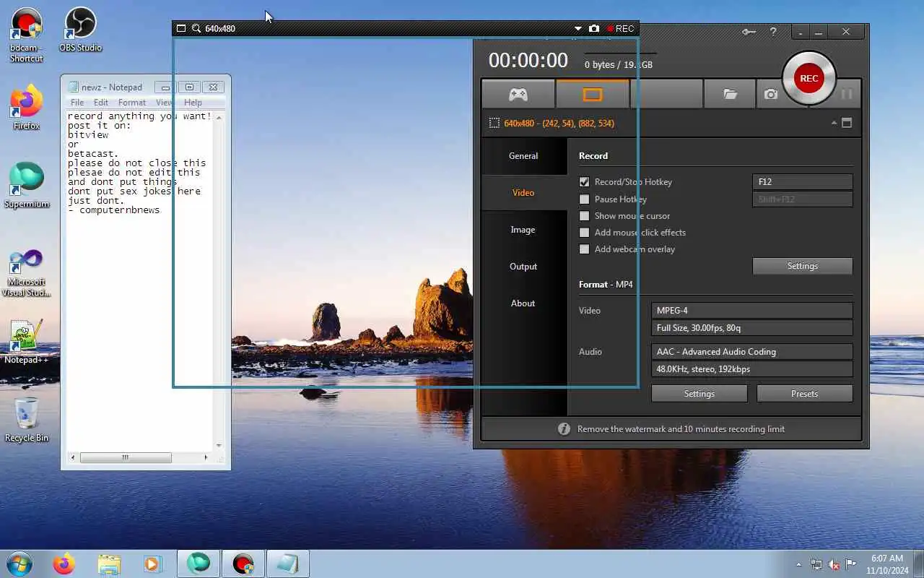Click Firefox in the taskbar
Screen dimensions: 924x578
(64, 564)
